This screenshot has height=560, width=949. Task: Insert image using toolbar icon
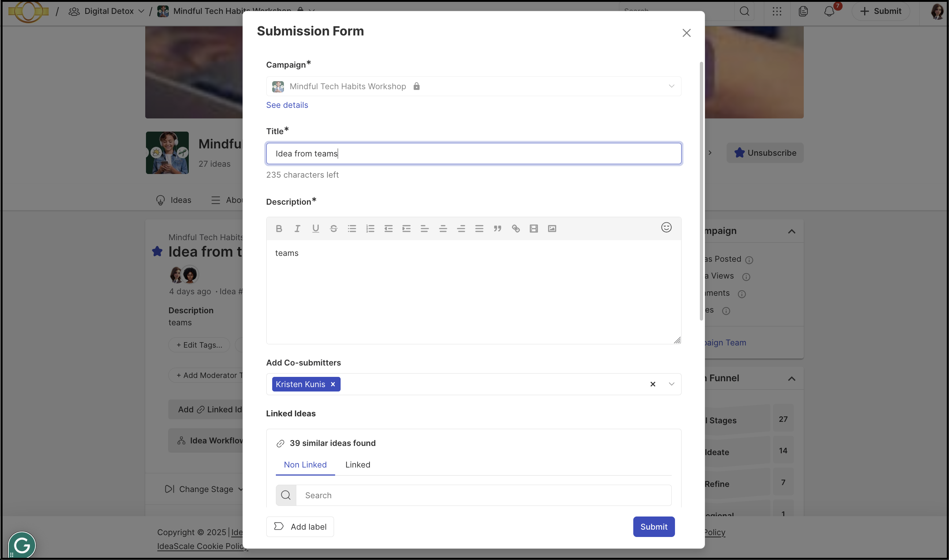click(552, 228)
